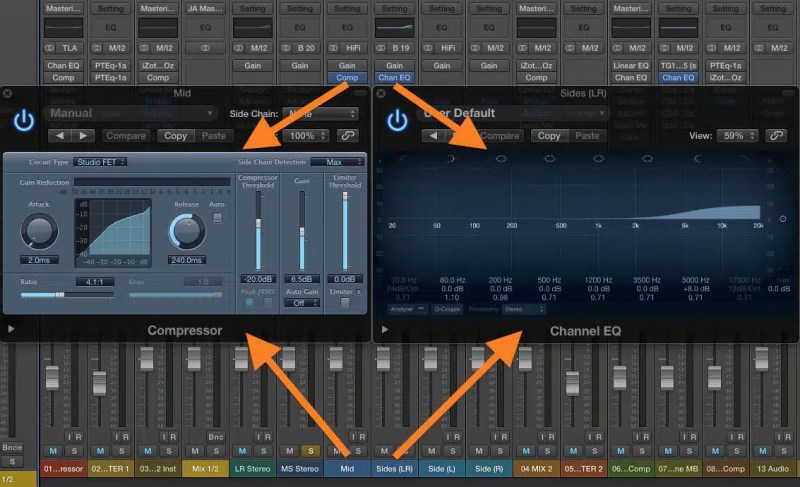Expand Channel EQ extended parameters triangle
Image resolution: width=800 pixels, height=487 pixels.
pyautogui.click(x=385, y=329)
